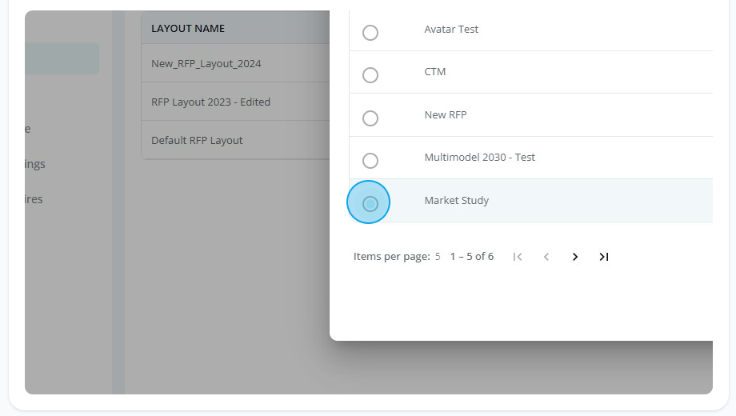Image resolution: width=736 pixels, height=416 pixels.
Task: Go to the previous page of items
Action: point(546,257)
